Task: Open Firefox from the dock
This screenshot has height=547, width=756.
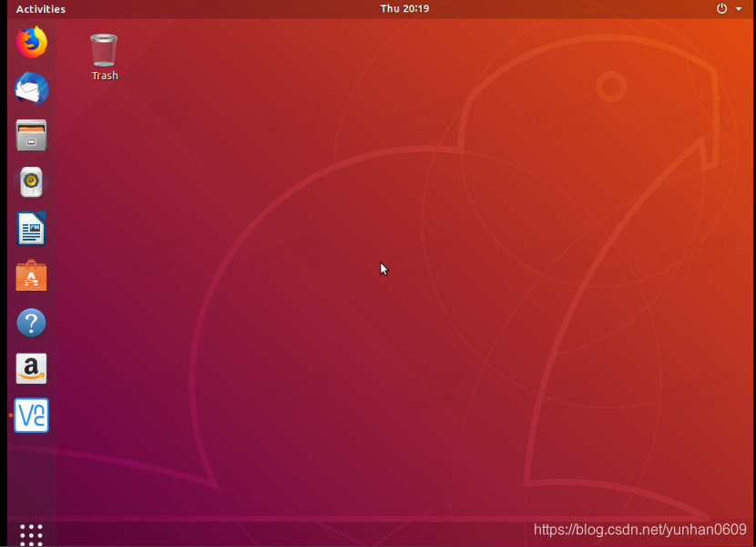Action: 31,43
